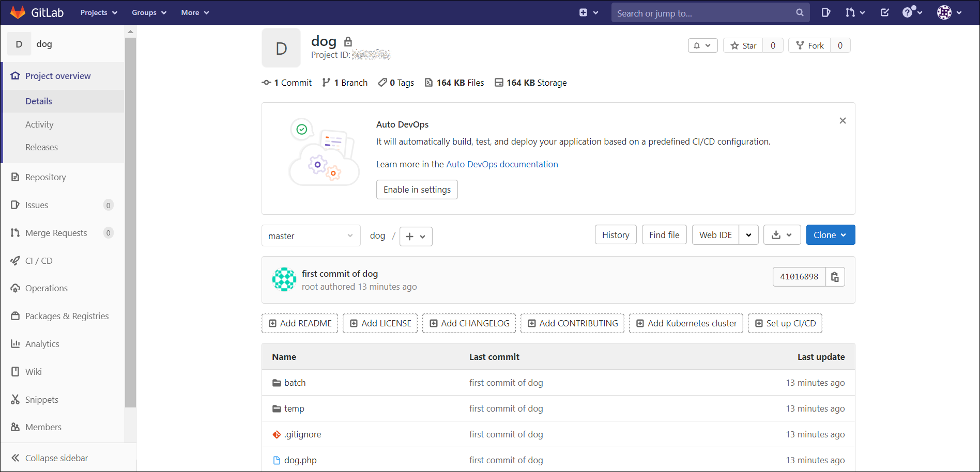Expand the Clone dropdown button
Image resolution: width=980 pixels, height=472 pixels.
click(x=830, y=234)
